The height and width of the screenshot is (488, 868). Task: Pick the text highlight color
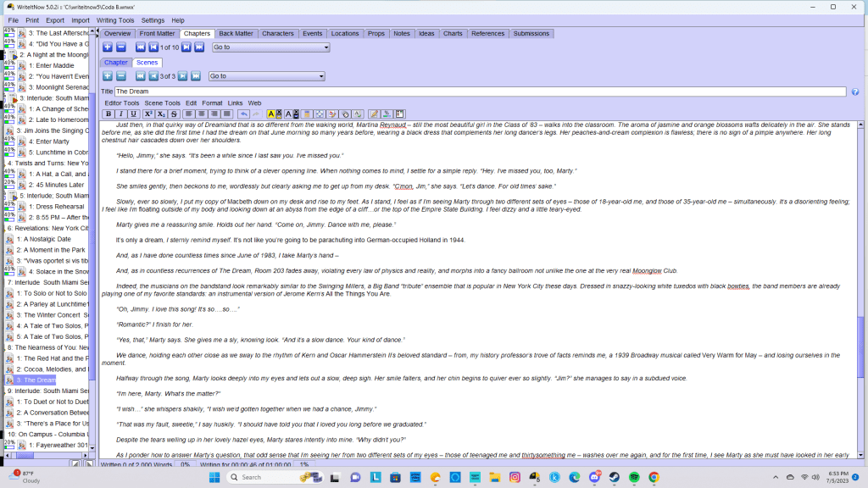pos(272,114)
